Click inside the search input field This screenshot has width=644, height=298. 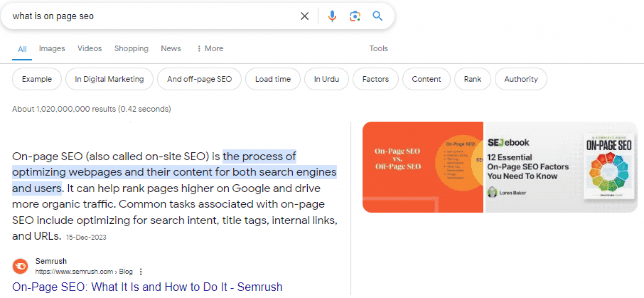[x=126, y=16]
